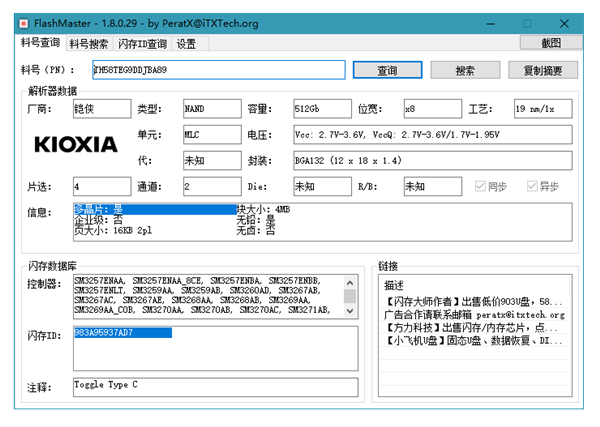Open the 方力科技 flash chip link
The width and height of the screenshot is (600, 427).
[472, 327]
